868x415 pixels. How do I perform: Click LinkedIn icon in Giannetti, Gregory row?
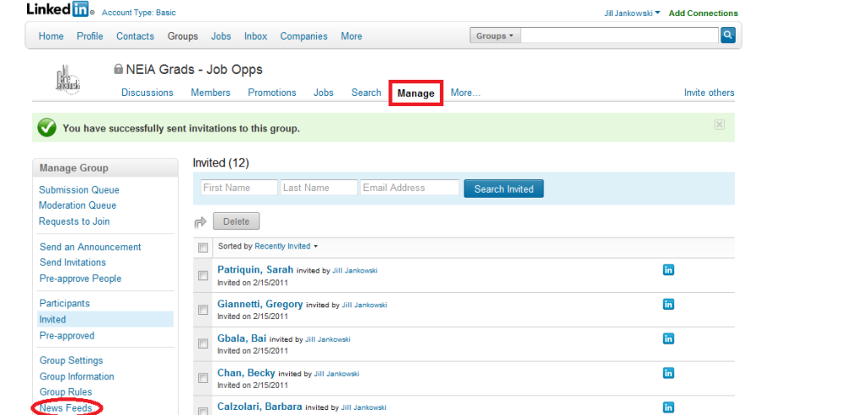point(668,304)
